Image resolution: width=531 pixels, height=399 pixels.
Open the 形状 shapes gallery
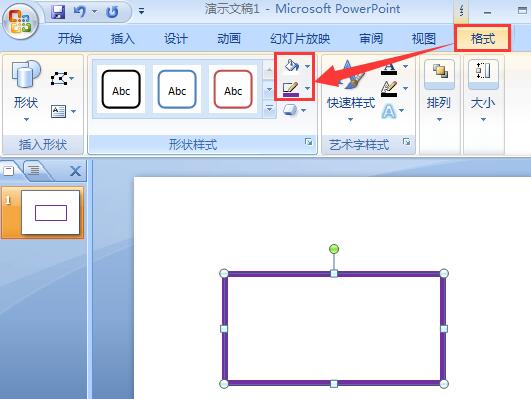tap(26, 91)
